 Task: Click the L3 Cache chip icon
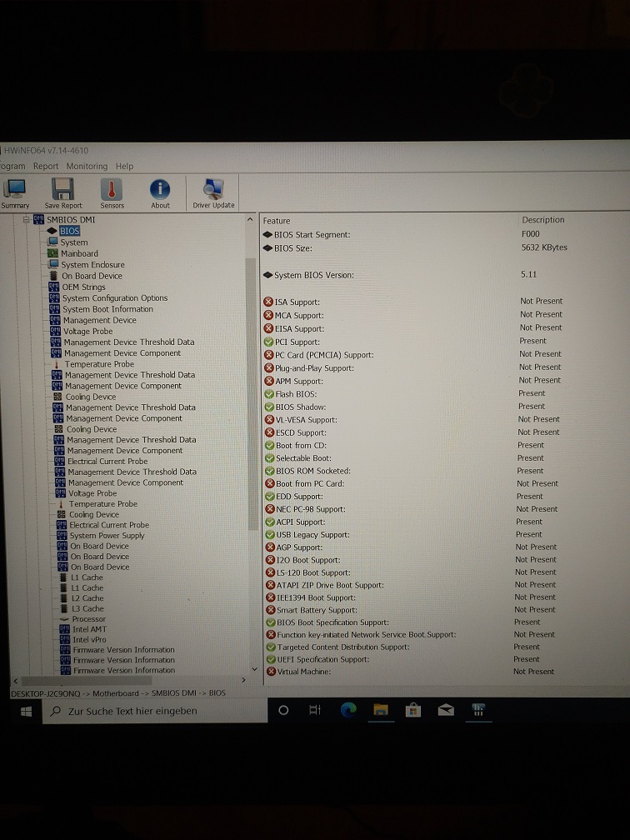click(63, 608)
